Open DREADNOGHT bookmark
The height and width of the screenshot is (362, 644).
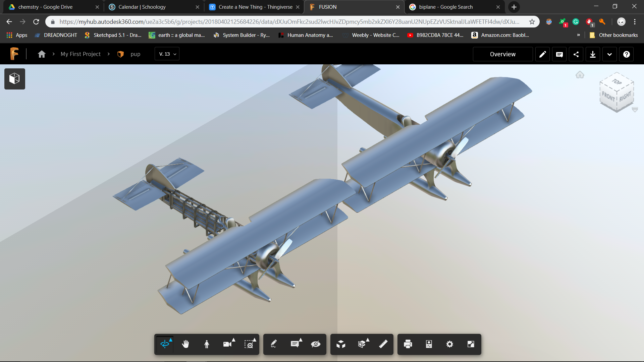[56, 35]
